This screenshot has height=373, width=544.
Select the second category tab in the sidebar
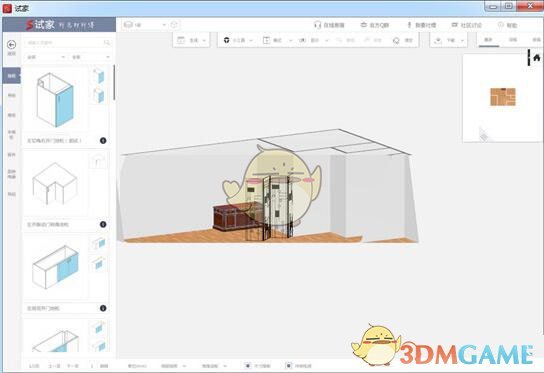[x=11, y=95]
